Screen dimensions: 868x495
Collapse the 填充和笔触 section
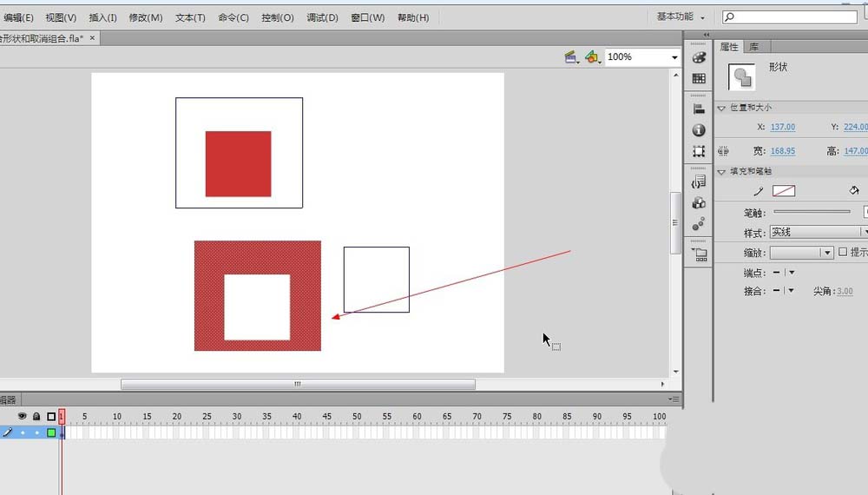point(721,172)
